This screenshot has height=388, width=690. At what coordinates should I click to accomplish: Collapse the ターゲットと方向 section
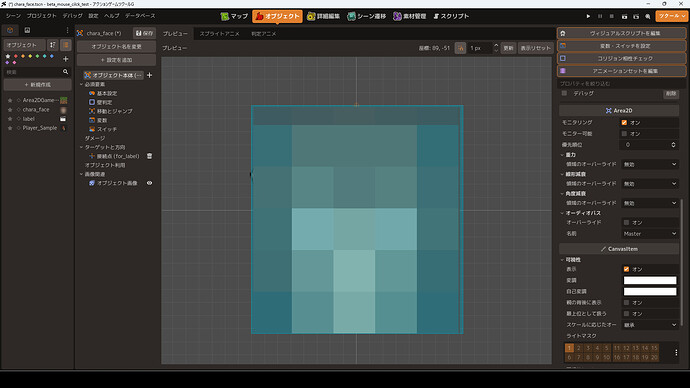point(81,147)
